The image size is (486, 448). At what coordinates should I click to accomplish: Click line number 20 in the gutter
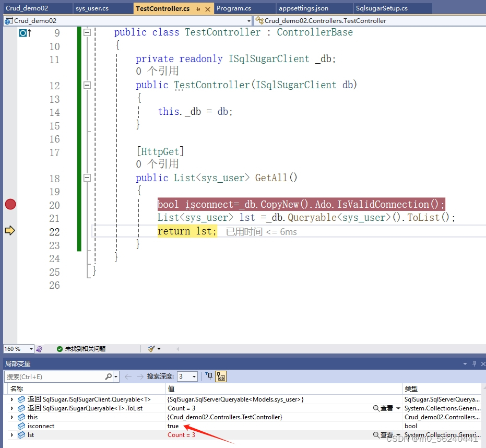tap(54, 205)
